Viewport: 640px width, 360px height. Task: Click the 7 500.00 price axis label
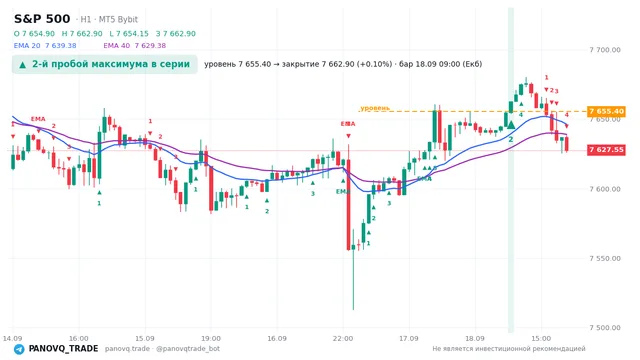pos(605,328)
